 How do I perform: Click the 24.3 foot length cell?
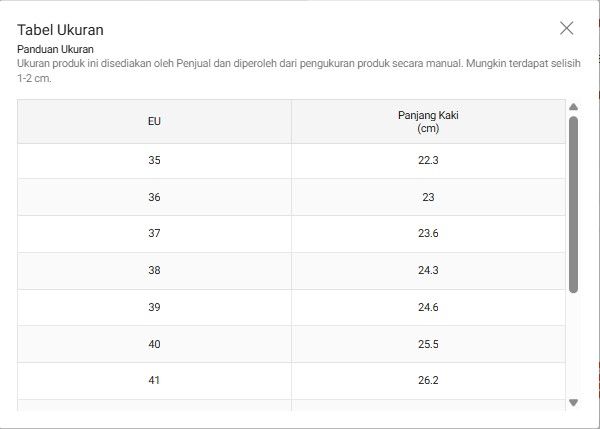428,270
